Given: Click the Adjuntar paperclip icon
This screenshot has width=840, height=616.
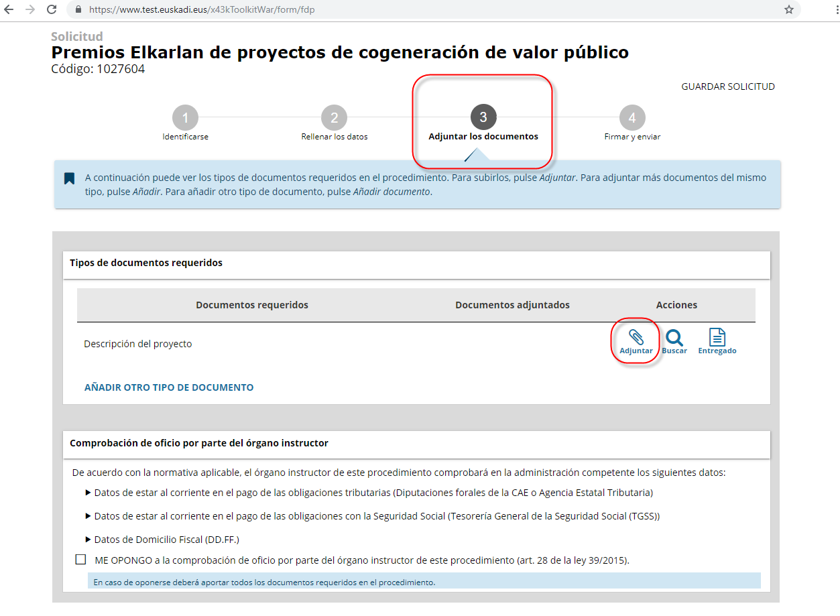Looking at the screenshot, I should 636,337.
